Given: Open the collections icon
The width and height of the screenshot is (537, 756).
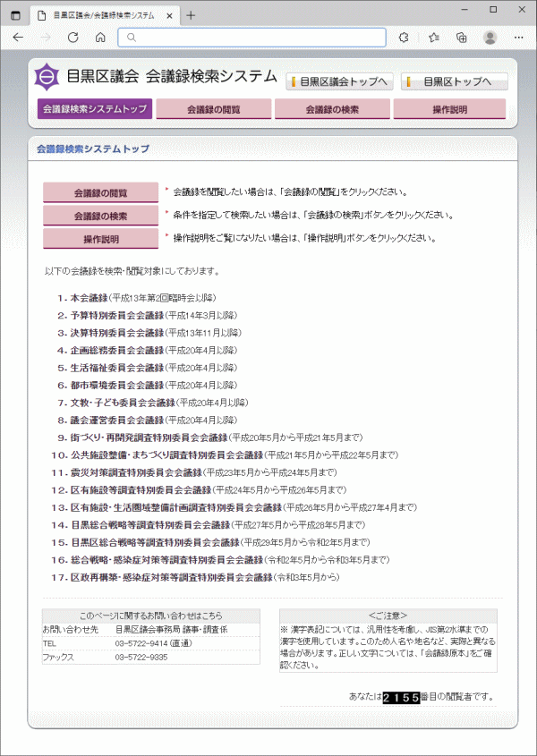Looking at the screenshot, I should (x=462, y=38).
